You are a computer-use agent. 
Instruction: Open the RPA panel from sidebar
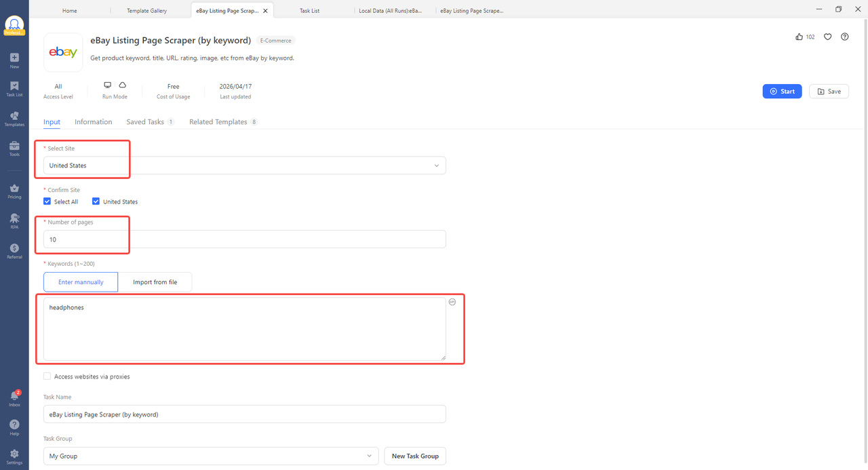tap(14, 220)
